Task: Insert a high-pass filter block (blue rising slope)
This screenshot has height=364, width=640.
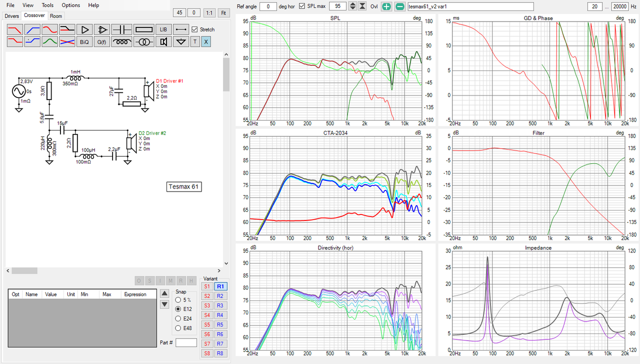Action: pos(32,29)
